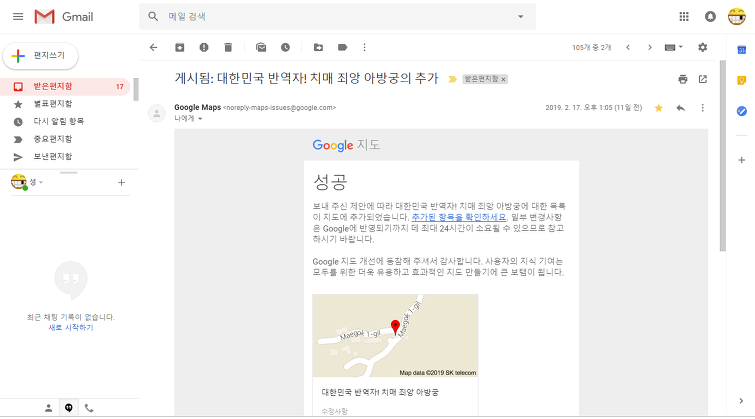
Task: Click the 새로 시작하기 link
Action: click(x=71, y=328)
